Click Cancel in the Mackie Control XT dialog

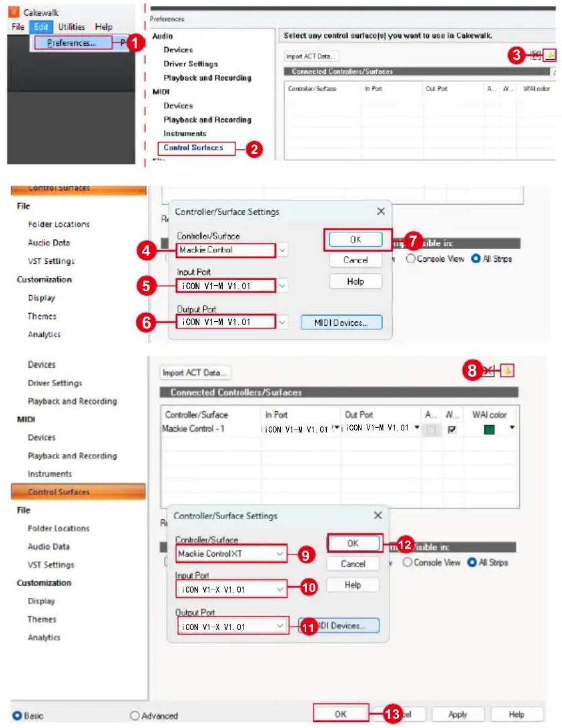[353, 564]
